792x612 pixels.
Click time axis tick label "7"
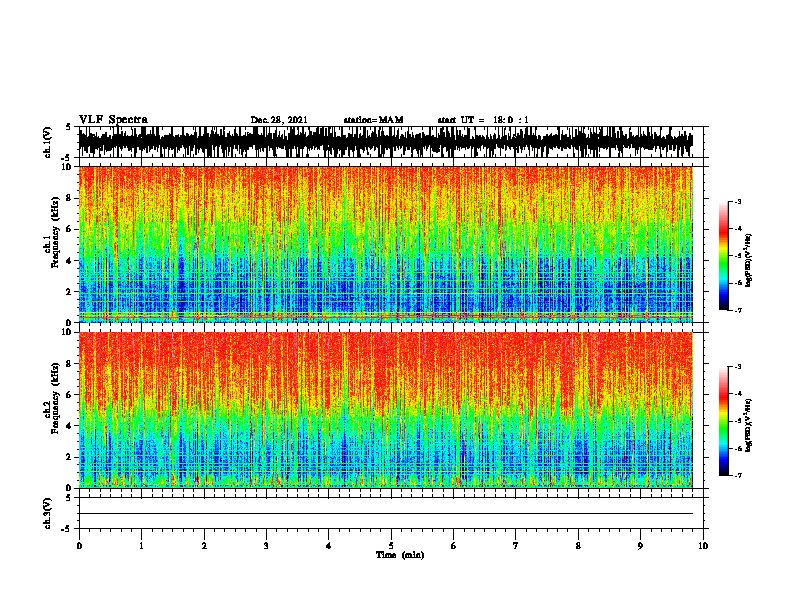tap(516, 545)
